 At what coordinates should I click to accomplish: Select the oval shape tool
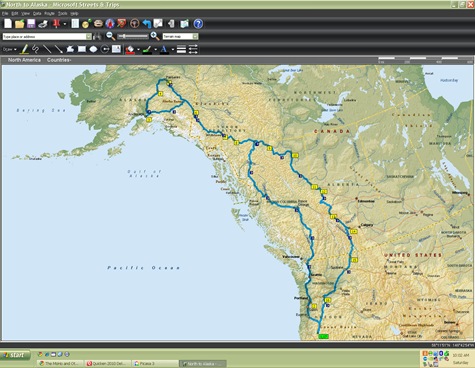coord(93,49)
